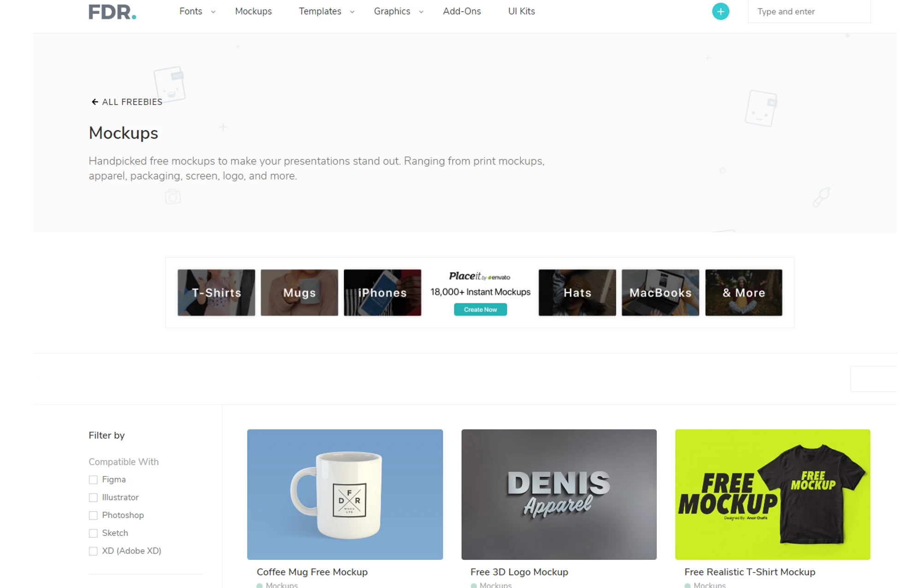922x588 pixels.
Task: Click the FDR logo
Action: pos(112,12)
